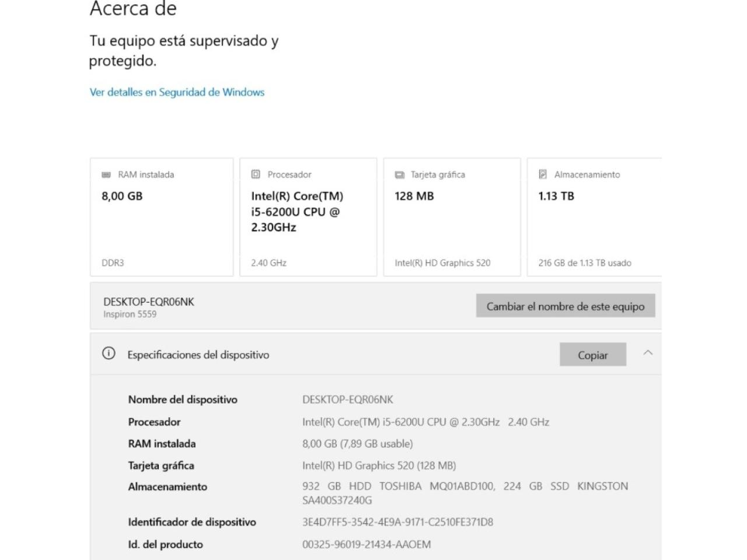Click the RAM instalada memory icon

click(106, 174)
